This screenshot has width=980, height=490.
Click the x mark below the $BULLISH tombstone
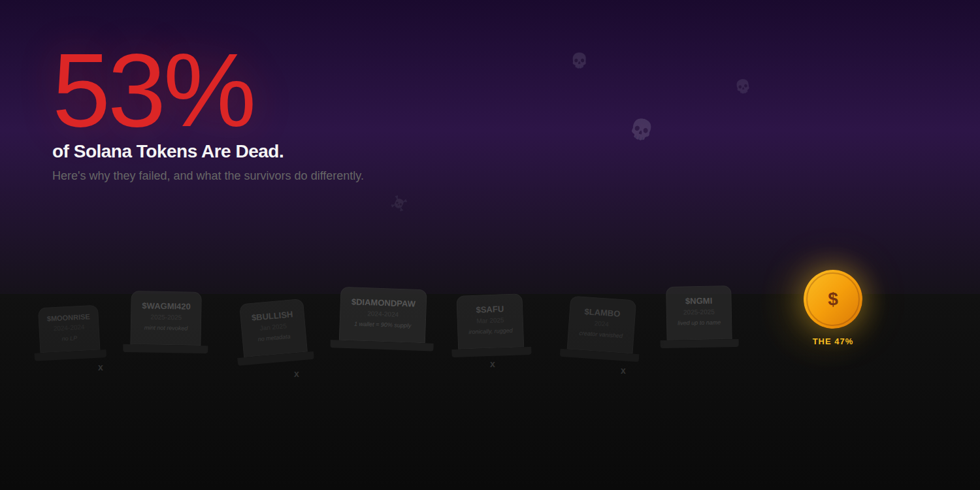point(297,374)
